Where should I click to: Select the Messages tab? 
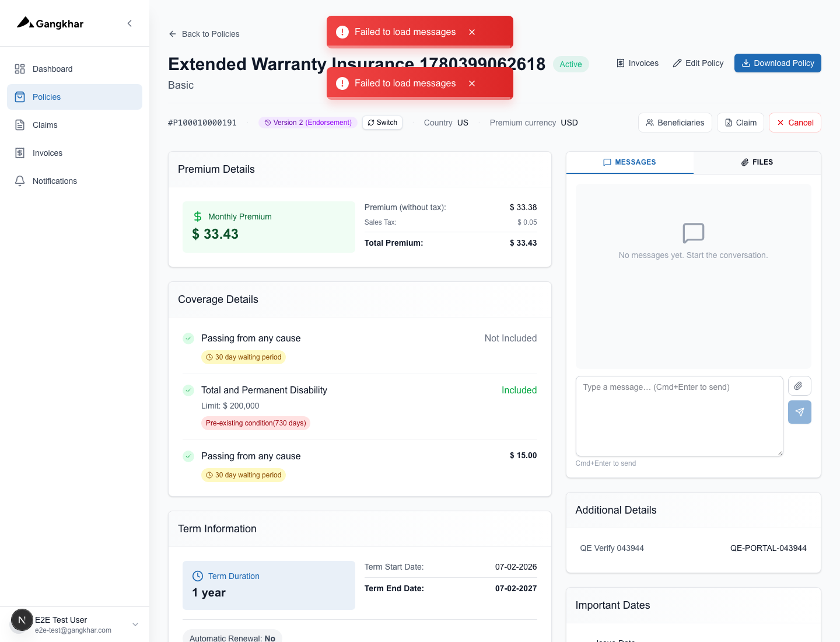pos(629,162)
